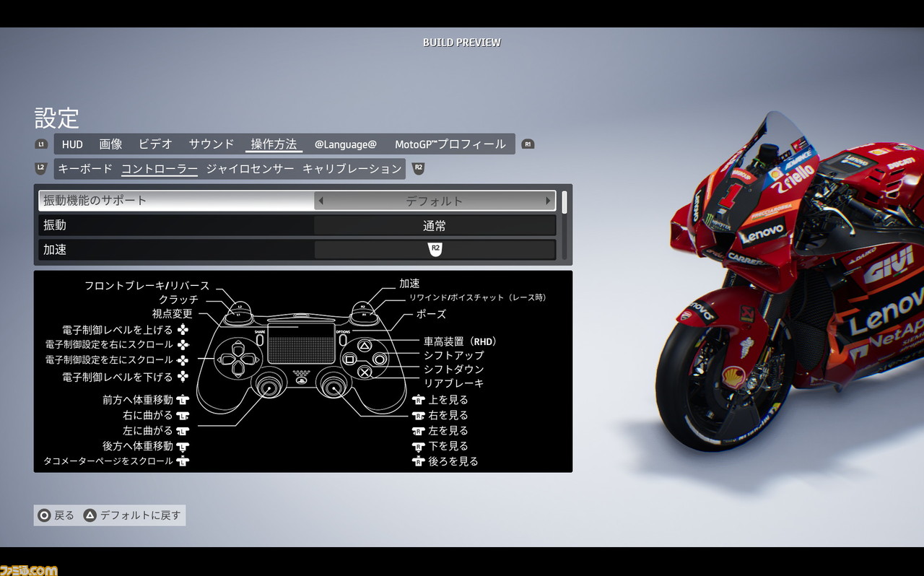This screenshot has width=924, height=576.
Task: Click the right stick icon beside 左を見る
Action: (x=417, y=431)
